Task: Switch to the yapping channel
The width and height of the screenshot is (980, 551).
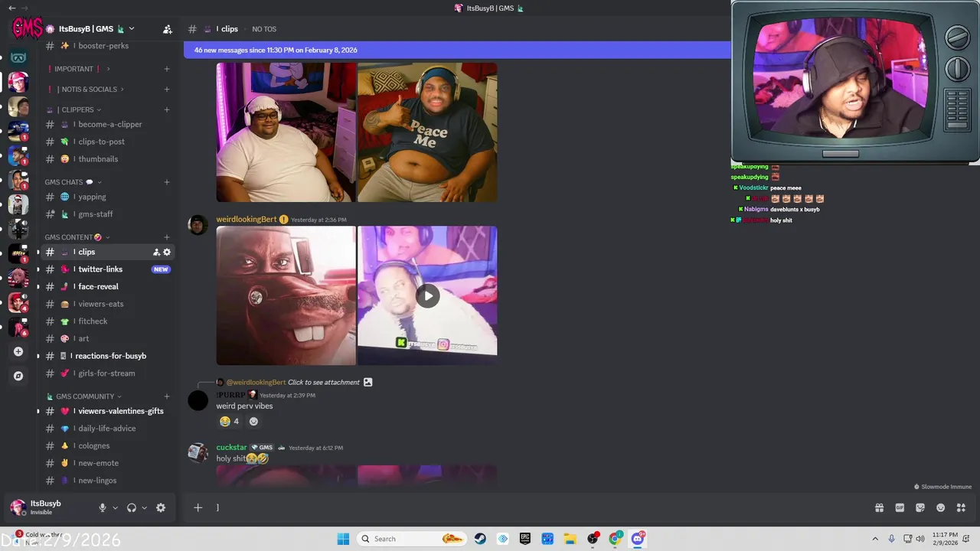Action: click(107, 197)
